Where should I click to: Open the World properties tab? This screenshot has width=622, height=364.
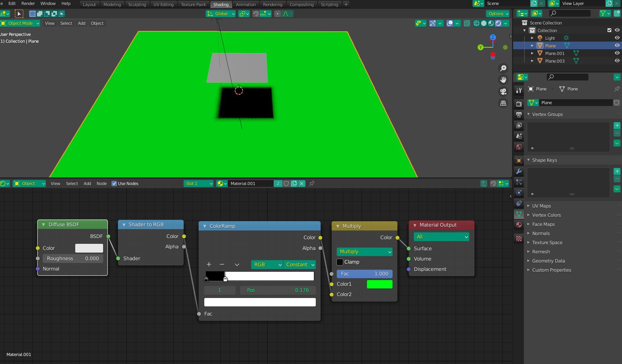click(519, 147)
